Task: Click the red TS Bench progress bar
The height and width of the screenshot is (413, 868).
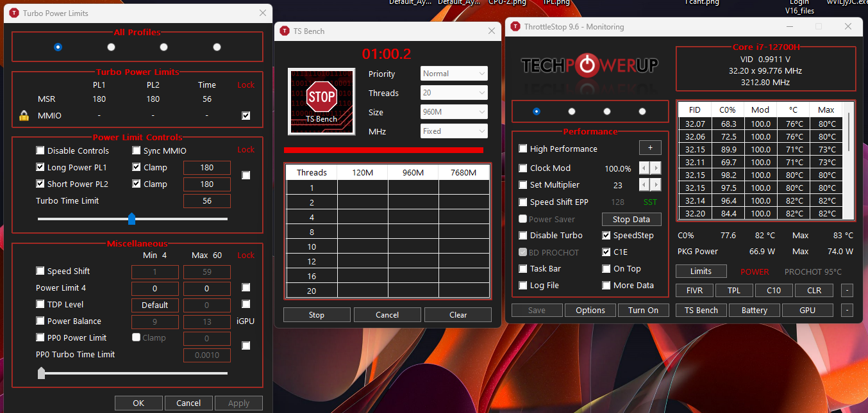Action: [x=383, y=150]
